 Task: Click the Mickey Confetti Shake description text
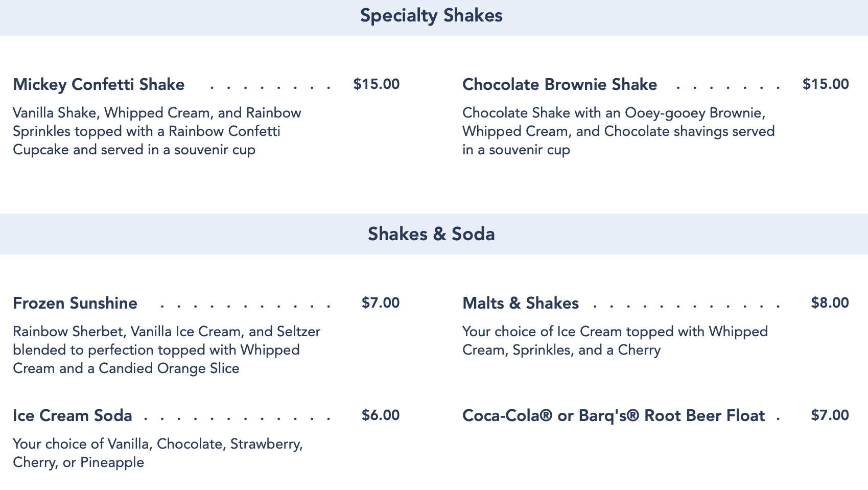pyautogui.click(x=156, y=131)
